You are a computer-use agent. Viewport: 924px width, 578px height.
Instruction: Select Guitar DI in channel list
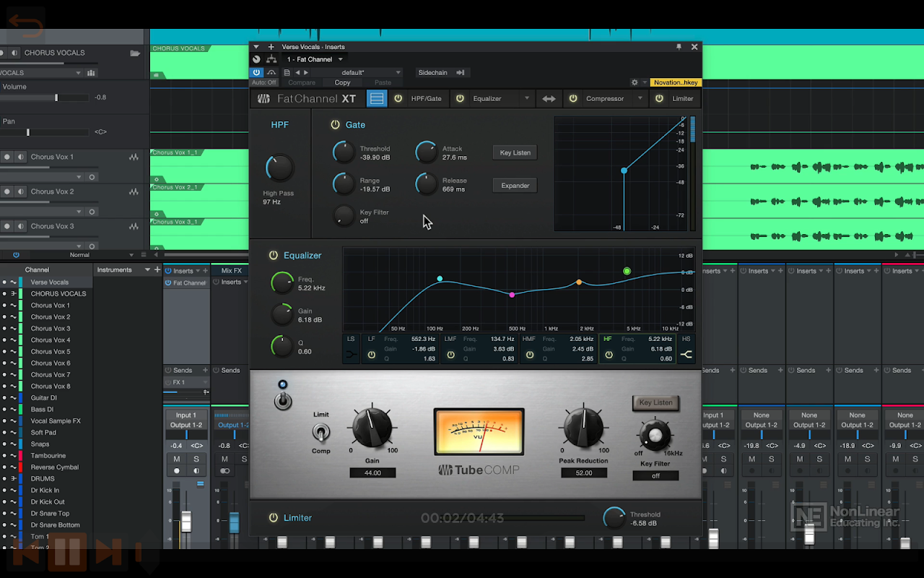[x=43, y=398]
